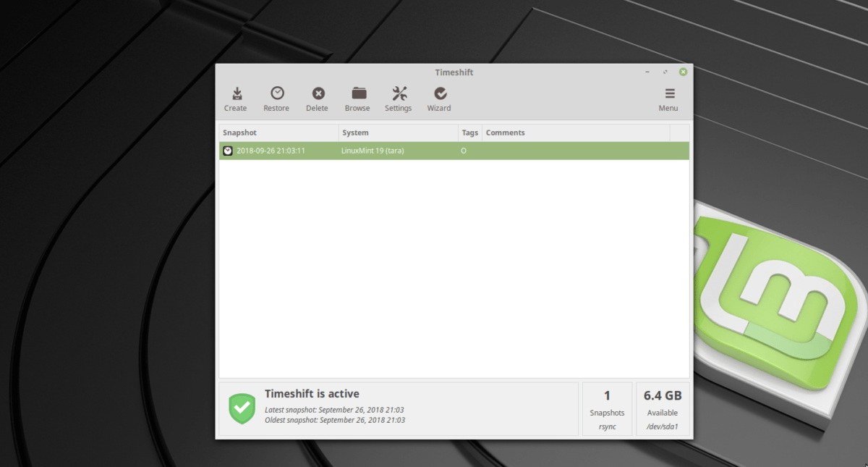This screenshot has height=467, width=868.
Task: Open Timeshift Settings
Action: (x=399, y=98)
